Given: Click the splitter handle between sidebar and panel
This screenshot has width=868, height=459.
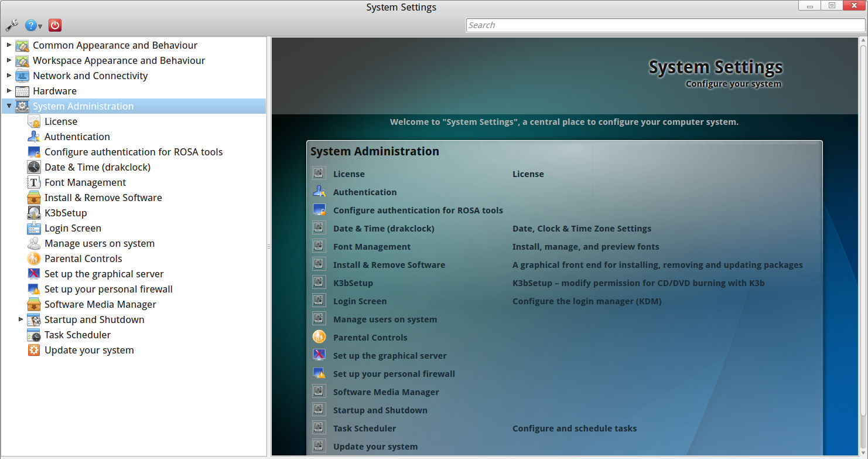Looking at the screenshot, I should (269, 246).
